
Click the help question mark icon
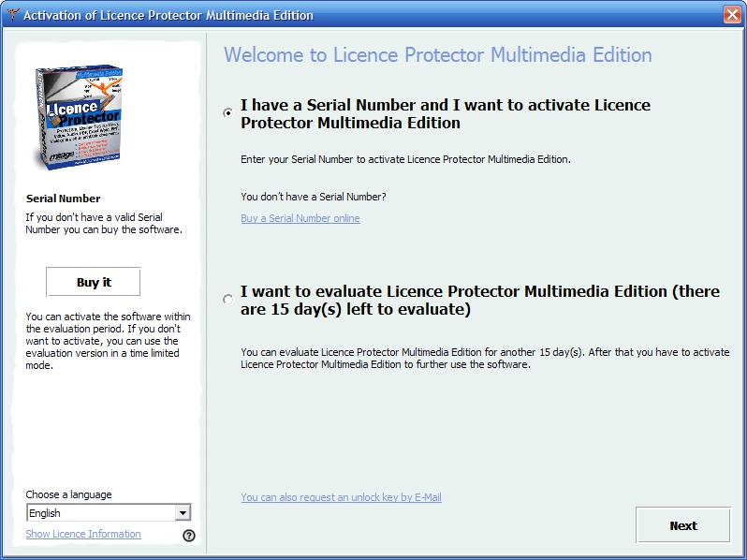189,536
